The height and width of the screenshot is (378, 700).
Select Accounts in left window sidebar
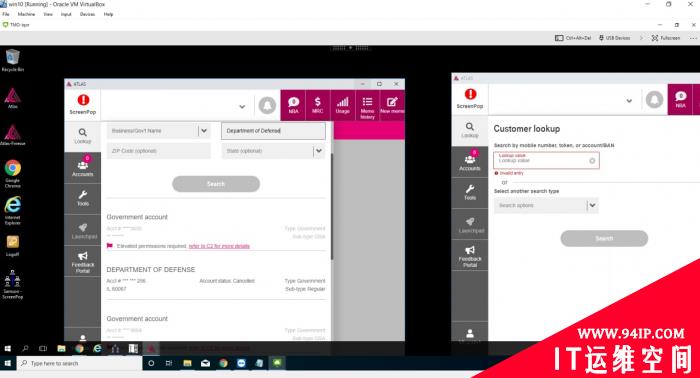[x=83, y=167]
